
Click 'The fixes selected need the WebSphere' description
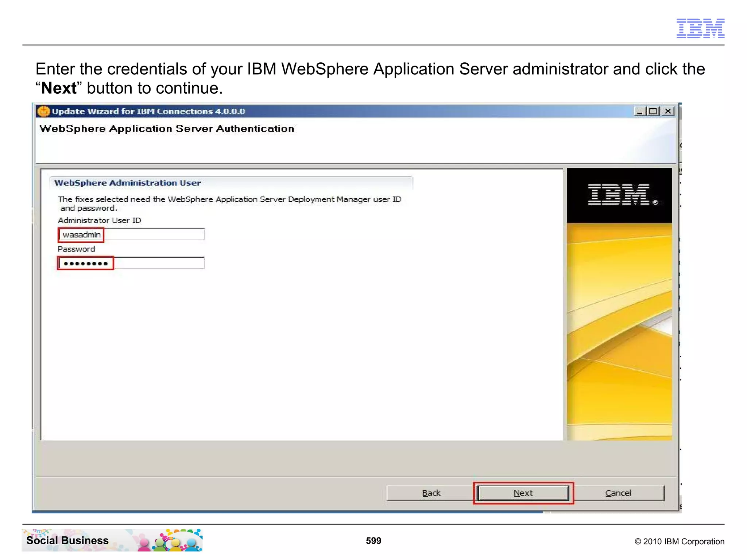tap(230, 203)
